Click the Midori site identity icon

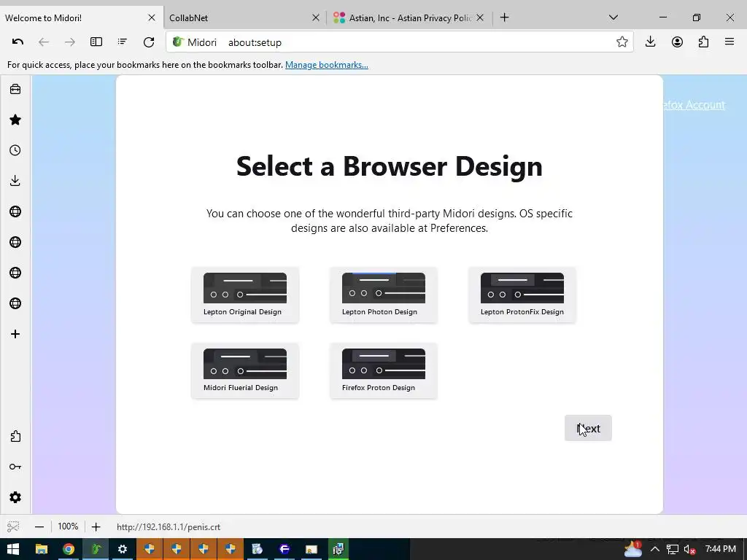pyautogui.click(x=178, y=42)
